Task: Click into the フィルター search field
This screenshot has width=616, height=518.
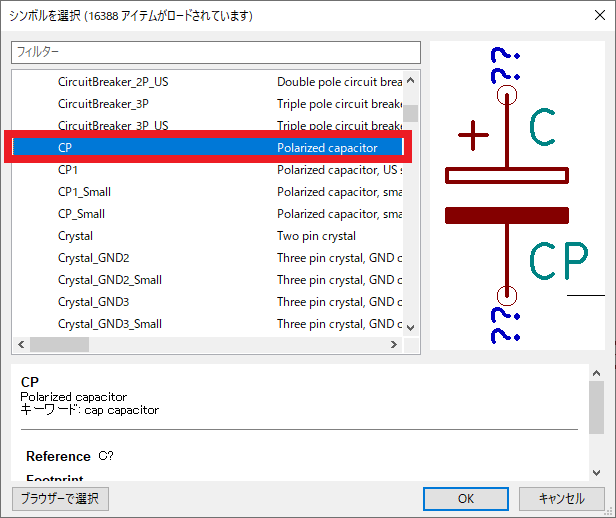Action: click(x=216, y=51)
